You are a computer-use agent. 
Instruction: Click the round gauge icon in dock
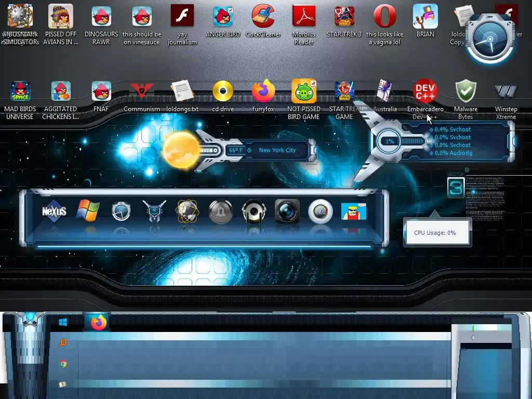click(x=321, y=211)
